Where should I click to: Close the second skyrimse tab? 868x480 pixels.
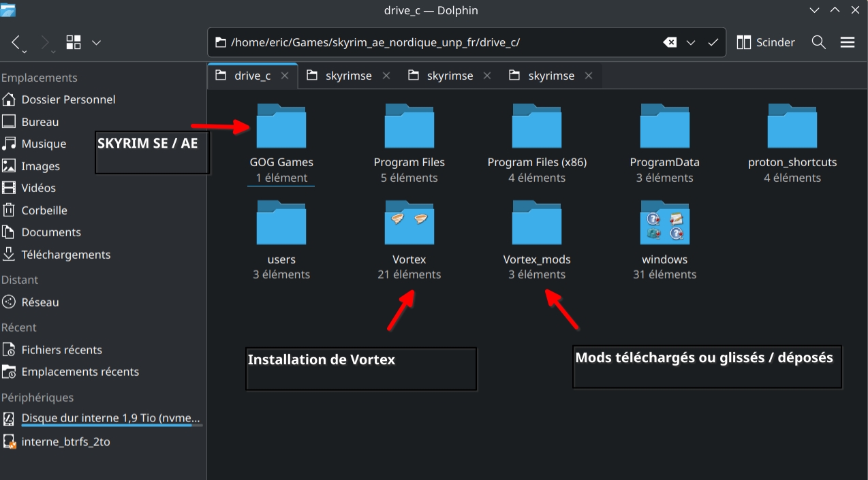click(487, 76)
